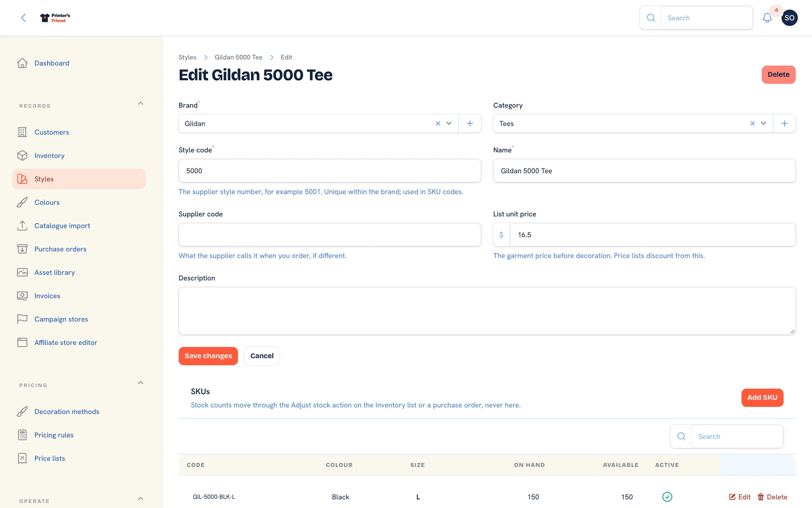812x508 pixels.
Task: Open the Styles breadcrumb link
Action: (x=187, y=57)
